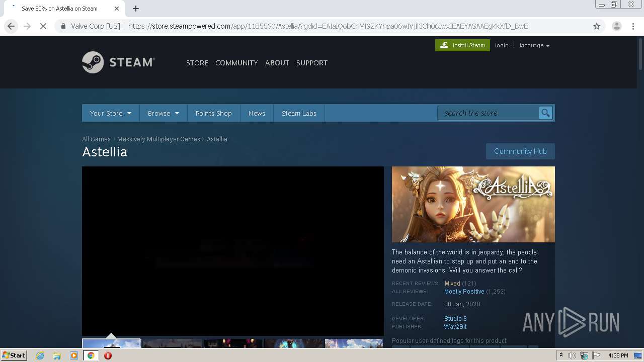This screenshot has height=362, width=644.
Task: Click the volume speaker tray icon
Action: pyautogui.click(x=572, y=355)
